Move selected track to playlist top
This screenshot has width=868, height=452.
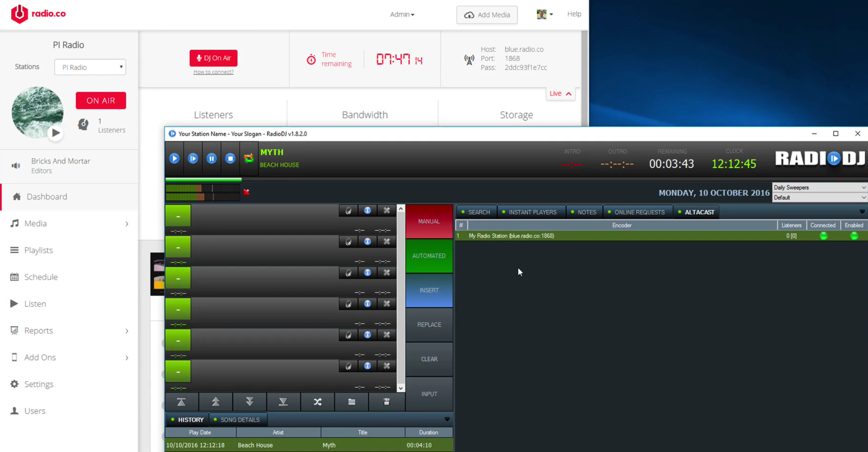pos(182,402)
